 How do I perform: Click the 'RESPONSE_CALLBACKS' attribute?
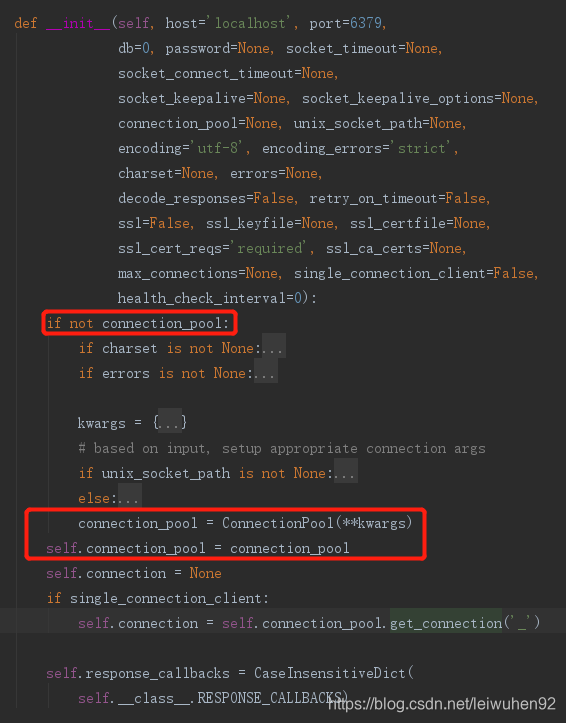tap(270, 697)
